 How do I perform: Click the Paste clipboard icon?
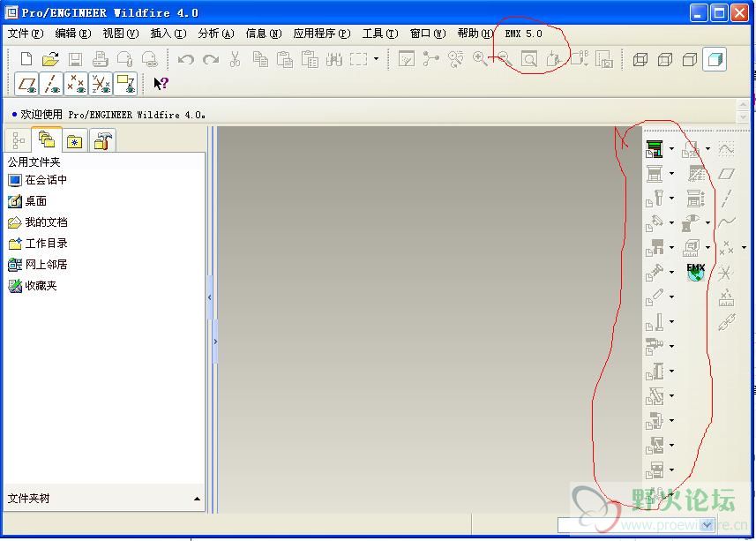(285, 59)
